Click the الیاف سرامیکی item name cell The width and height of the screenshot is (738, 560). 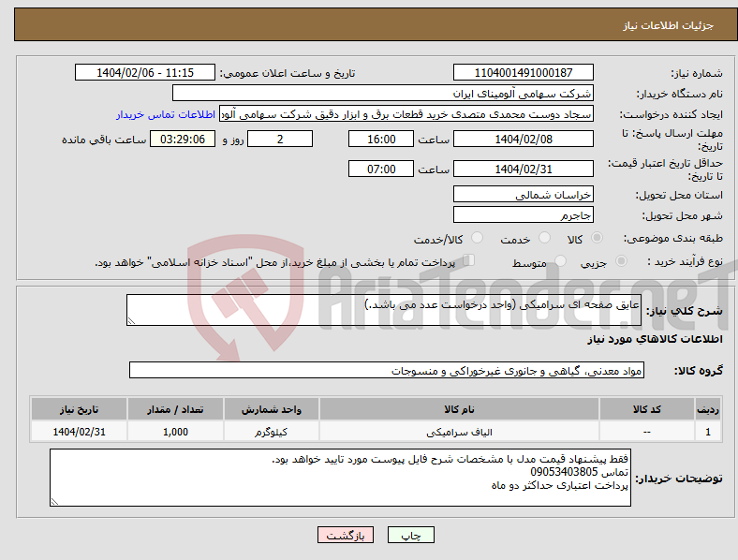click(x=459, y=432)
